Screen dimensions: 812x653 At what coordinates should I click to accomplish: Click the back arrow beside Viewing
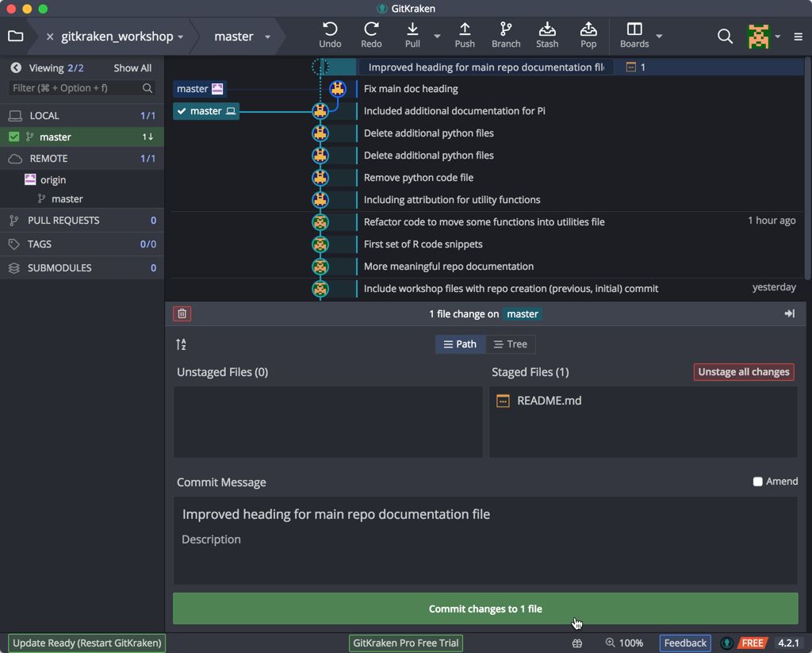tap(16, 68)
